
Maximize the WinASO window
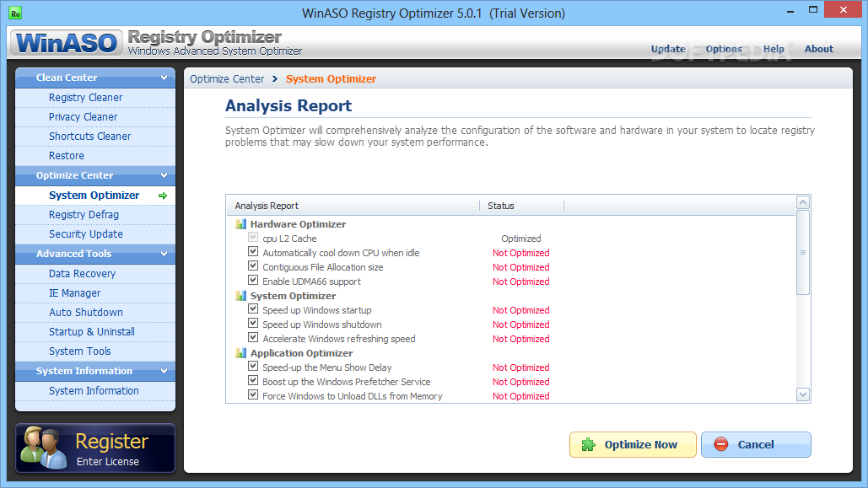tap(812, 9)
